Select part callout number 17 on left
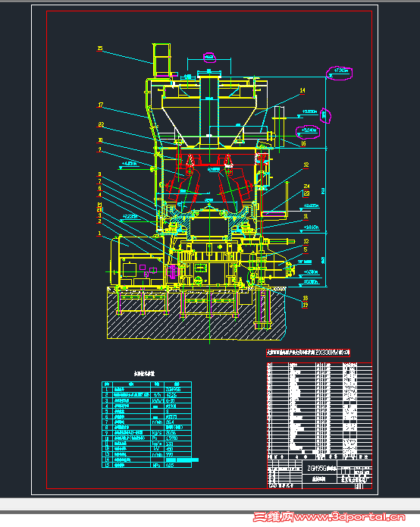 101,105
